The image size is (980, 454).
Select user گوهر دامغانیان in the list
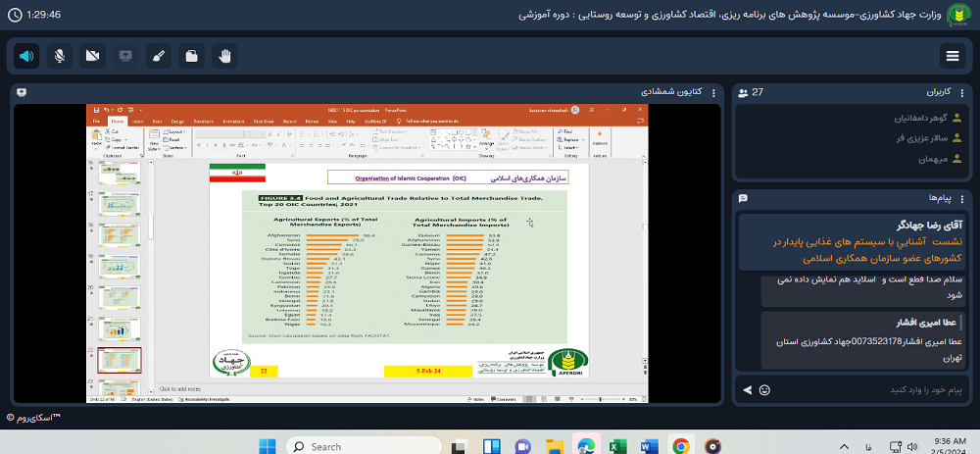tap(892, 118)
